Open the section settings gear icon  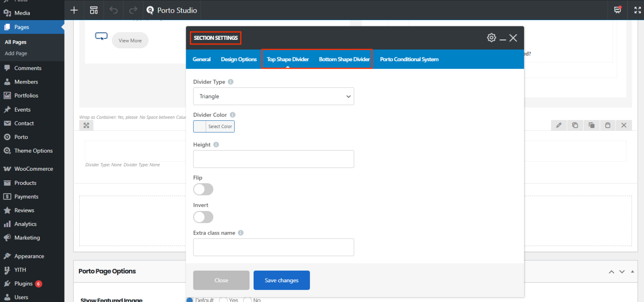tap(491, 38)
